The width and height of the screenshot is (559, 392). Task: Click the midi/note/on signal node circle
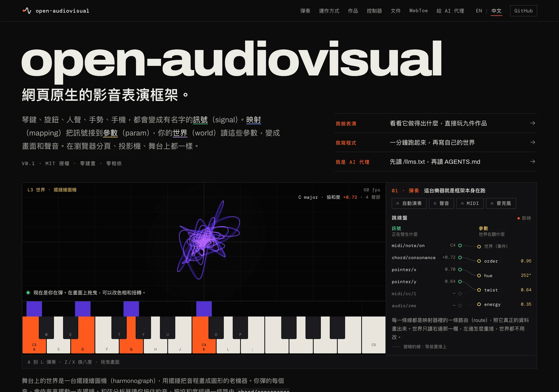coord(460,245)
